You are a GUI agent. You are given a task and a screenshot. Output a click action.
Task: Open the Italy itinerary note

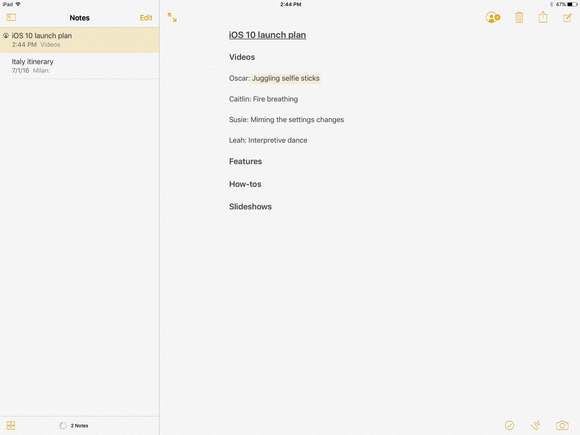[80, 66]
